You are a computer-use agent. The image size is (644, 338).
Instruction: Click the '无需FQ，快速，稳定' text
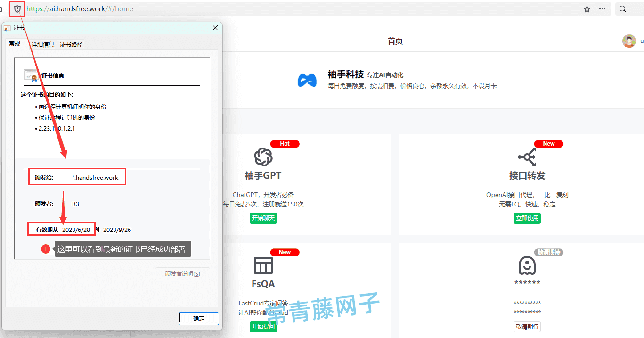pos(527,205)
